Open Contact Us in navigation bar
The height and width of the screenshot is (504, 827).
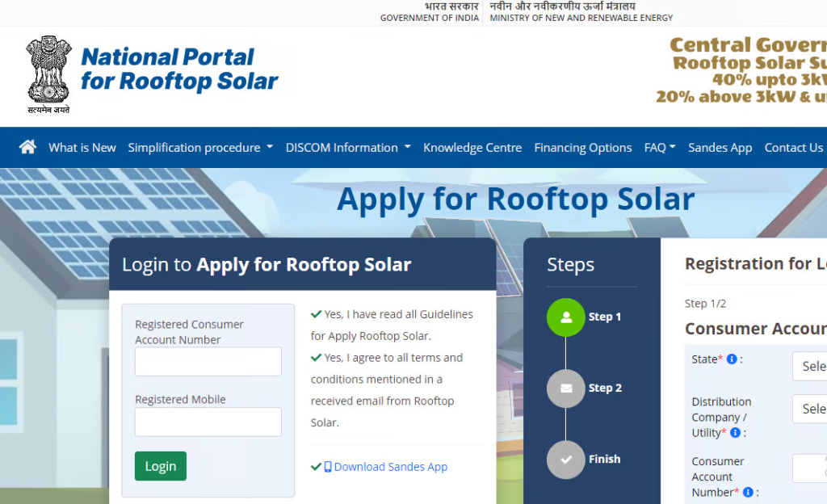[793, 148]
